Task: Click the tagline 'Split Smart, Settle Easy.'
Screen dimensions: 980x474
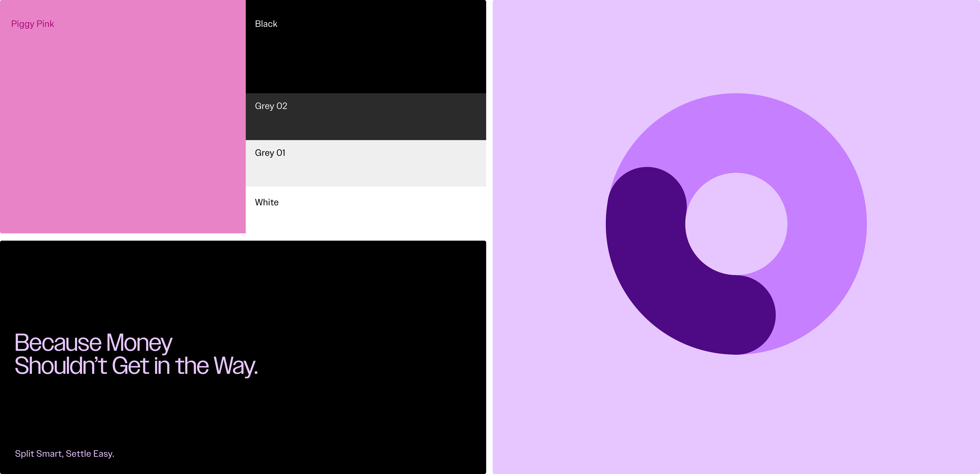Action: (65, 454)
